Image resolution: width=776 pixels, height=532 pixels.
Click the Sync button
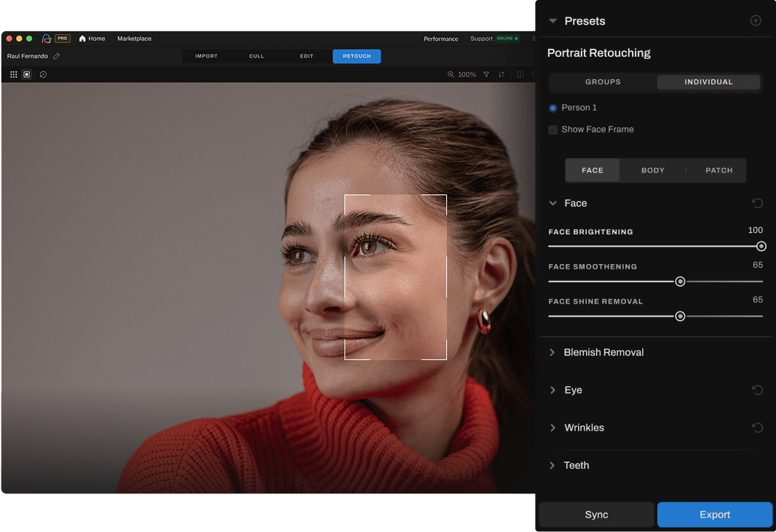pos(596,515)
